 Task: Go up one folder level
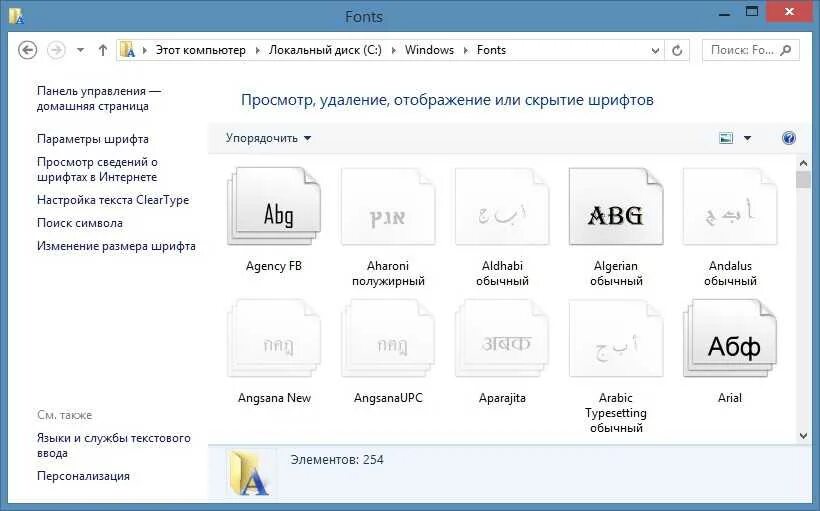(103, 50)
